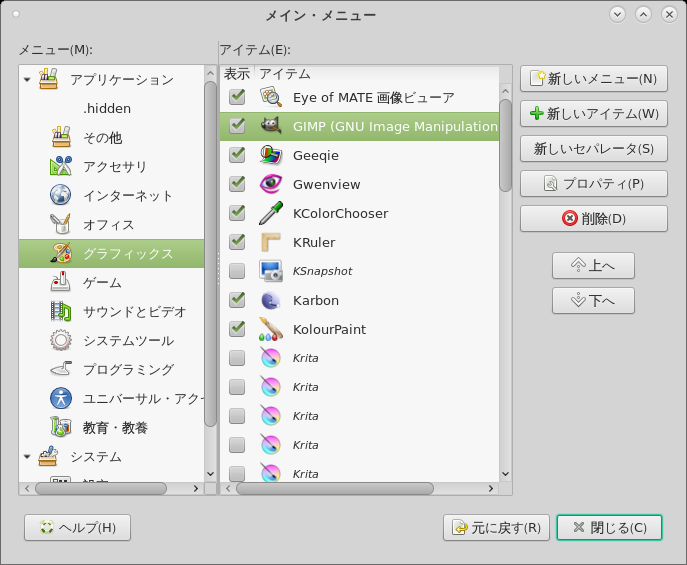Click the アプリケーション menu icon
The height and width of the screenshot is (565, 687).
tap(48, 79)
